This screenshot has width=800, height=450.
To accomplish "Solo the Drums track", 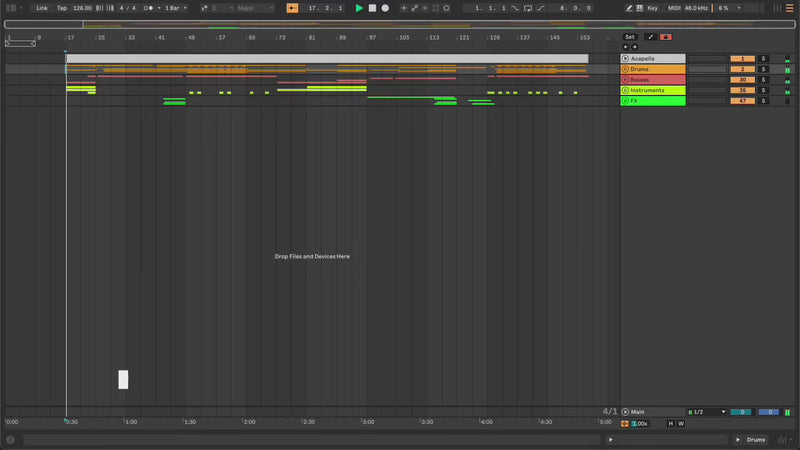I will 763,69.
